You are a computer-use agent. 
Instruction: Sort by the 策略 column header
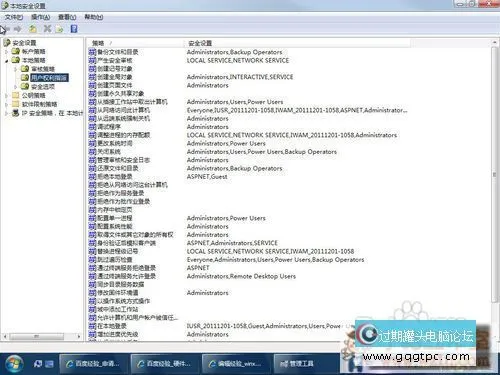click(135, 43)
